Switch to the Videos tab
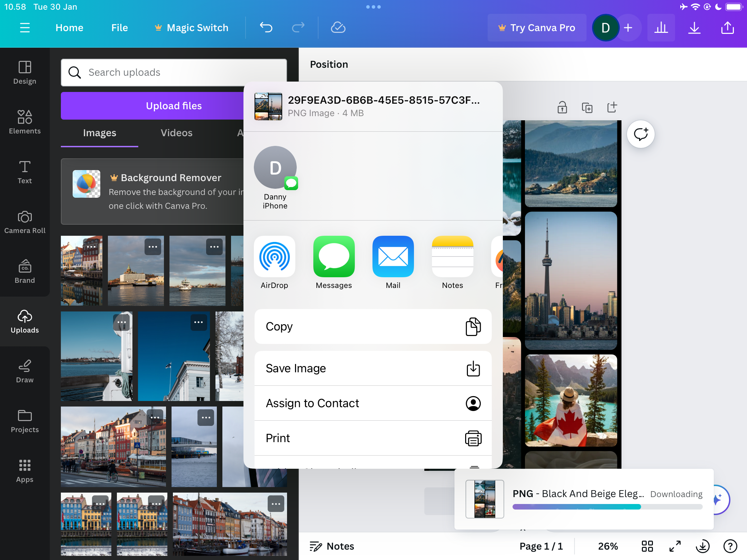The width and height of the screenshot is (747, 560). [x=176, y=133]
